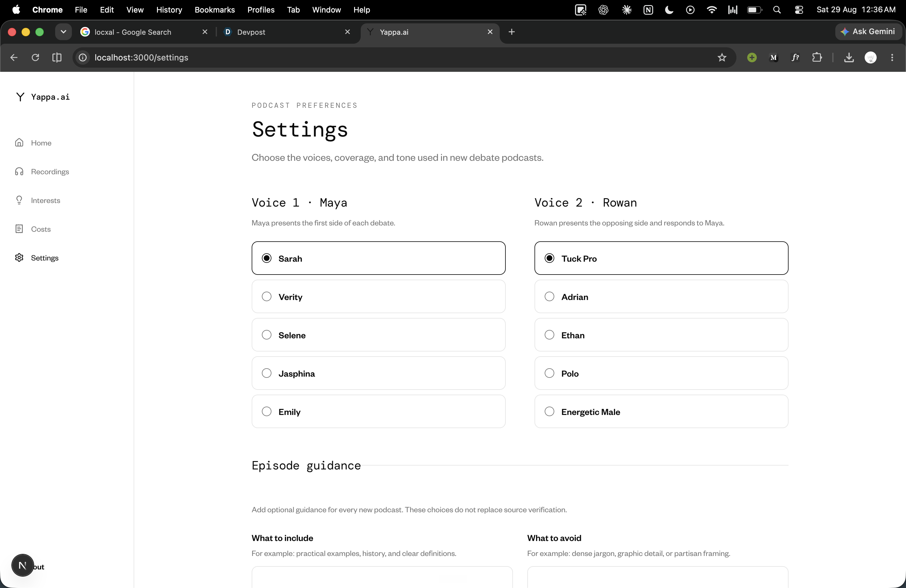Open Interests via the lightbulb icon
Viewport: 906px width, 588px height.
pos(19,200)
